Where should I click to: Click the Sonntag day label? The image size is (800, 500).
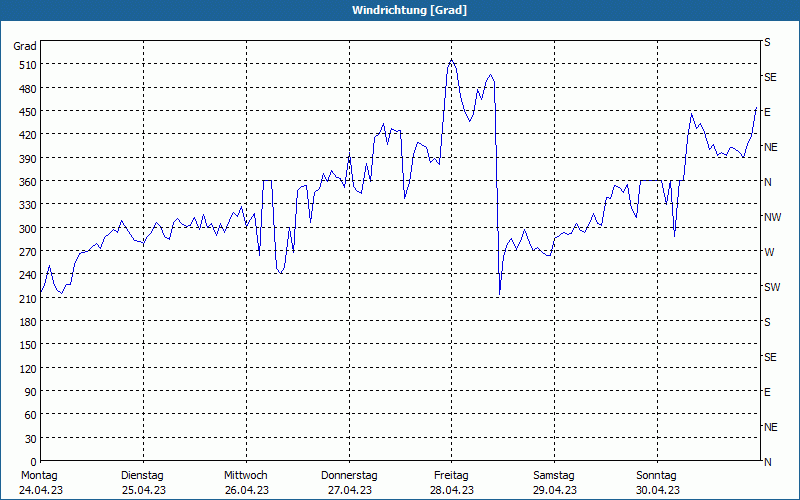pyautogui.click(x=657, y=476)
